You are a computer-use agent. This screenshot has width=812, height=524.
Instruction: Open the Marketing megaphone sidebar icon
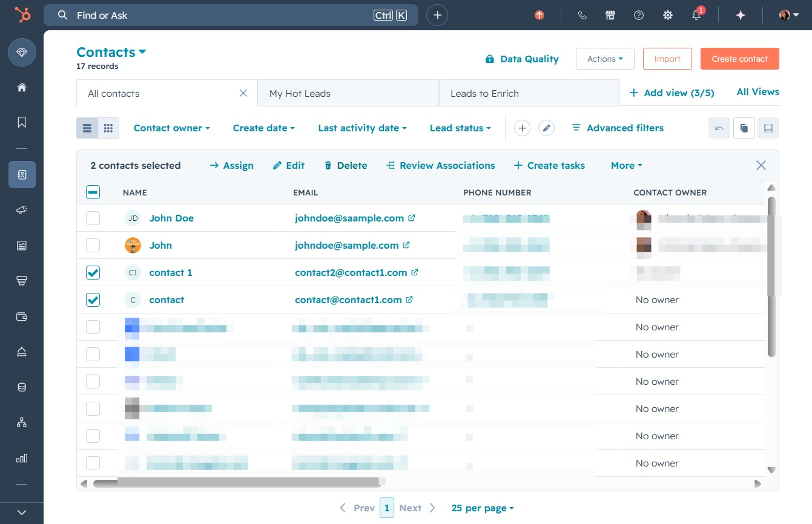point(22,210)
